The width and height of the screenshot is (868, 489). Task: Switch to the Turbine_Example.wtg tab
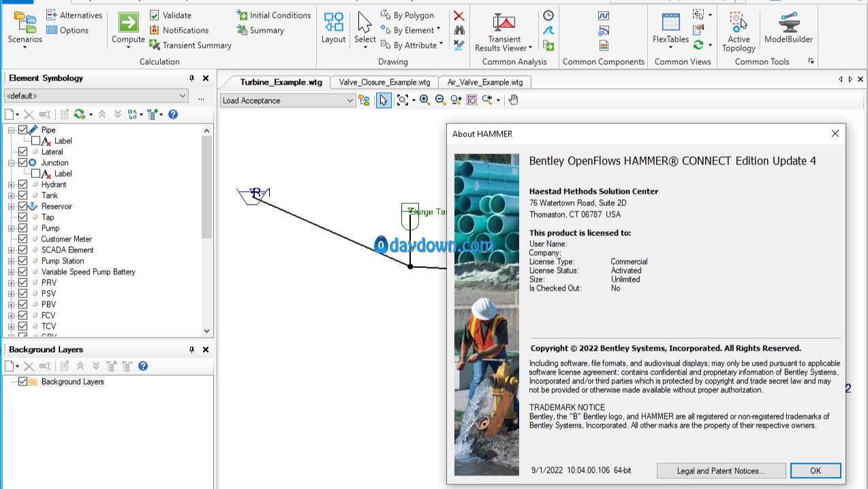[281, 82]
